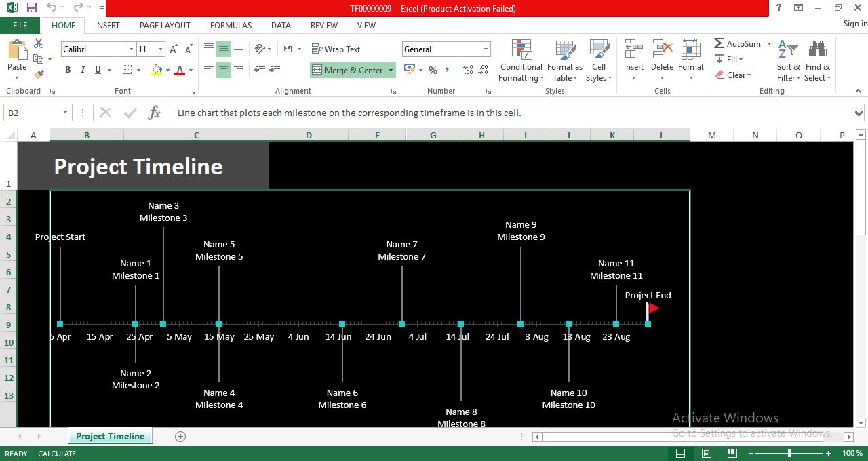Toggle Merge & Center on the selection

coord(347,70)
